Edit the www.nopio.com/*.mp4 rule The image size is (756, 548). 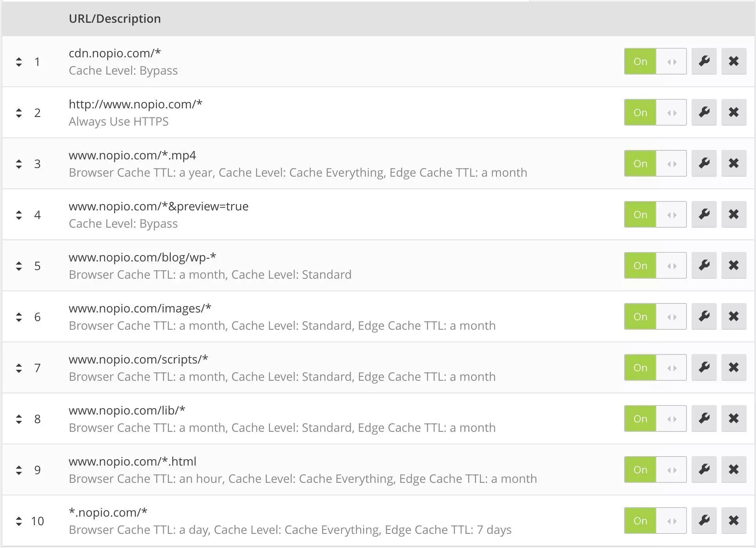click(x=704, y=163)
